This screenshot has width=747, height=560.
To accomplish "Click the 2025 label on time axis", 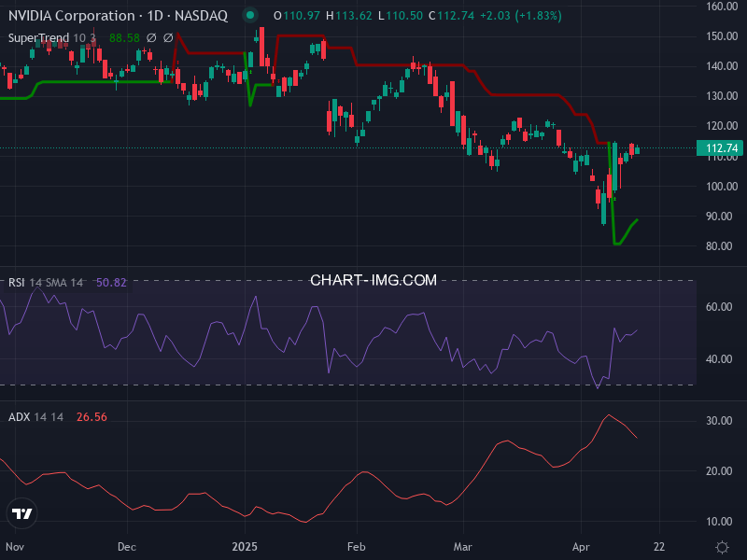I will tap(245, 546).
